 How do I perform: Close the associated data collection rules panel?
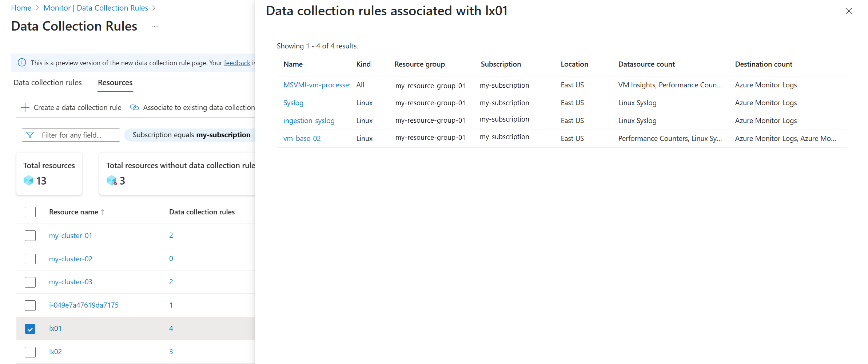[x=849, y=11]
